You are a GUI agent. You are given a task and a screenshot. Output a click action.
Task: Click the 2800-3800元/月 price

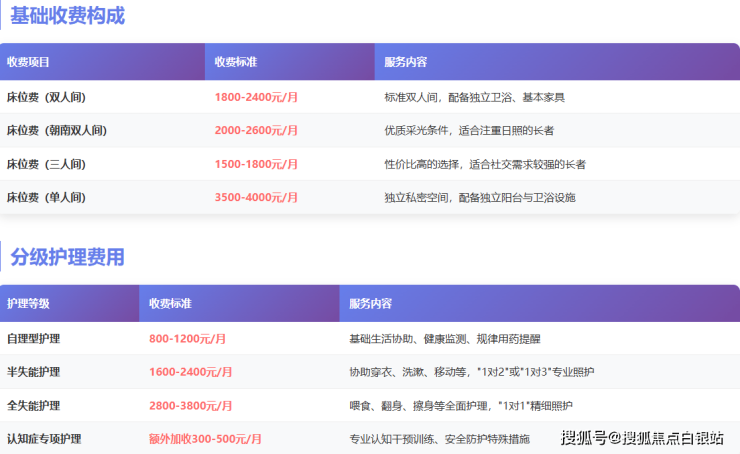click(x=190, y=406)
